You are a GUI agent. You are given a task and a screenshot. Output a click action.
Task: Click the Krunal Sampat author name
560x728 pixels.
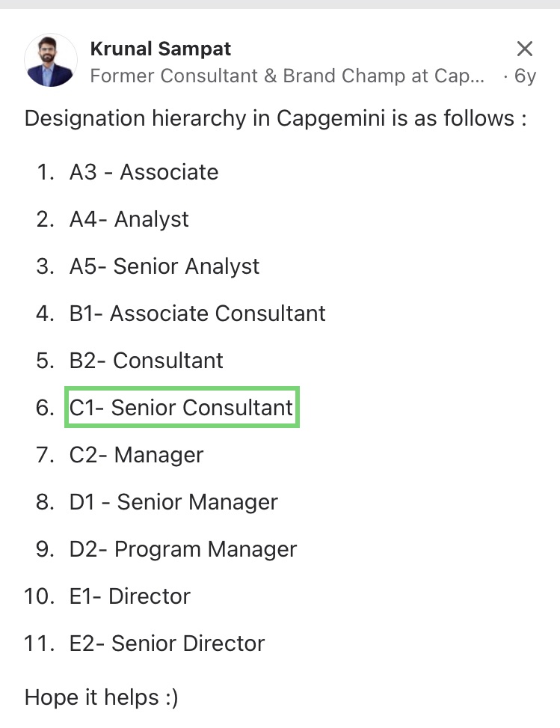160,49
